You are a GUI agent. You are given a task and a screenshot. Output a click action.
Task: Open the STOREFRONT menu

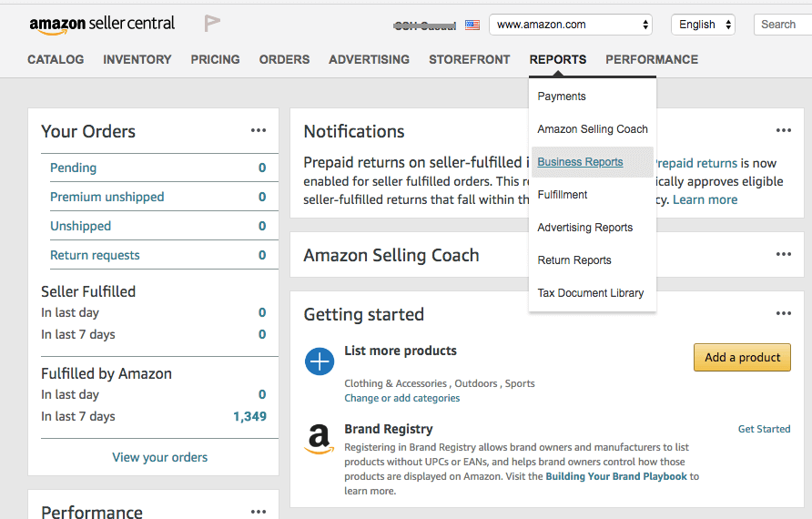coord(470,59)
